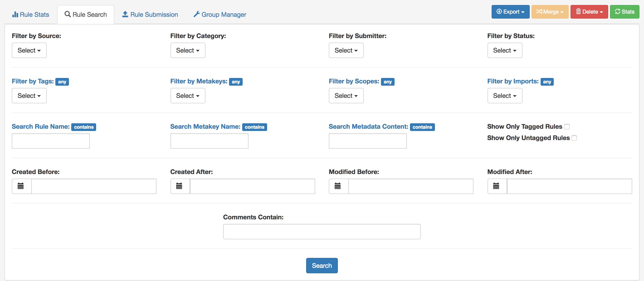Open the orange Merge button
This screenshot has width=644, height=281.
[550, 12]
